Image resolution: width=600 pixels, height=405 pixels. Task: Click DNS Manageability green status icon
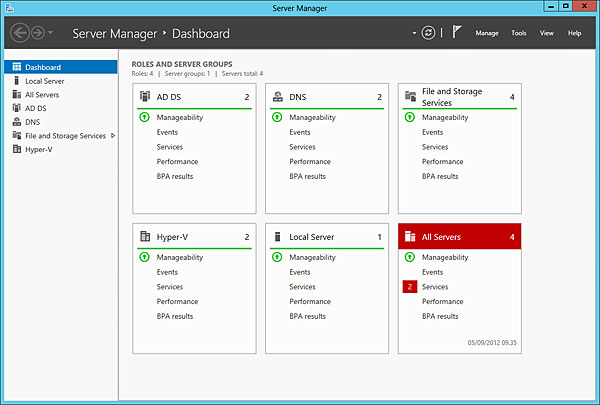[x=277, y=117]
